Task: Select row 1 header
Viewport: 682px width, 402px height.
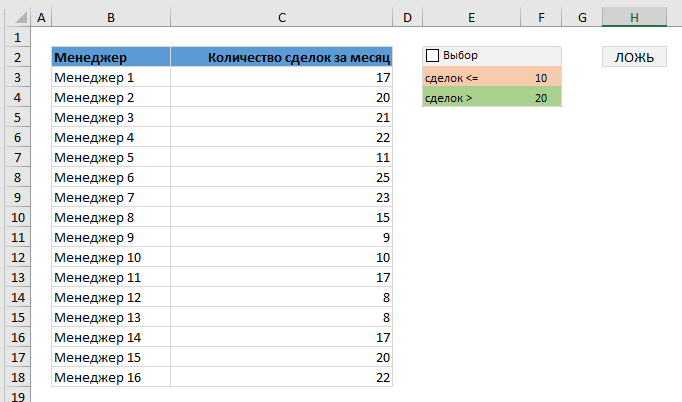Action: pos(17,37)
